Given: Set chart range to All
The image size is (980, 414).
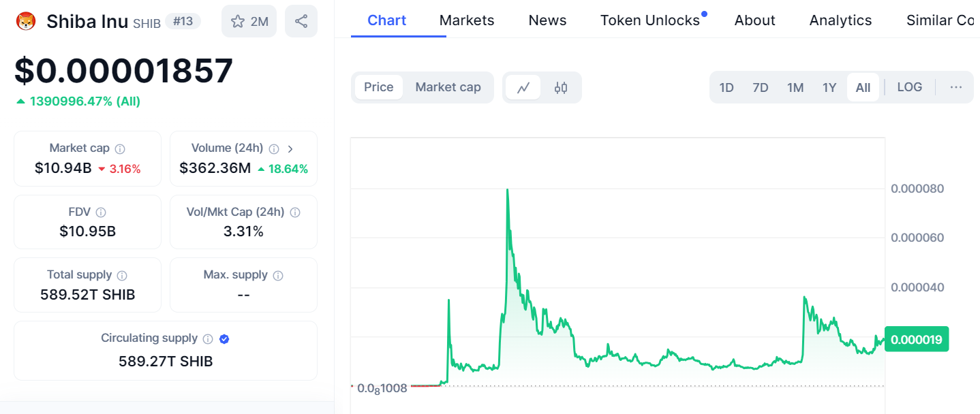Looking at the screenshot, I should tap(863, 87).
